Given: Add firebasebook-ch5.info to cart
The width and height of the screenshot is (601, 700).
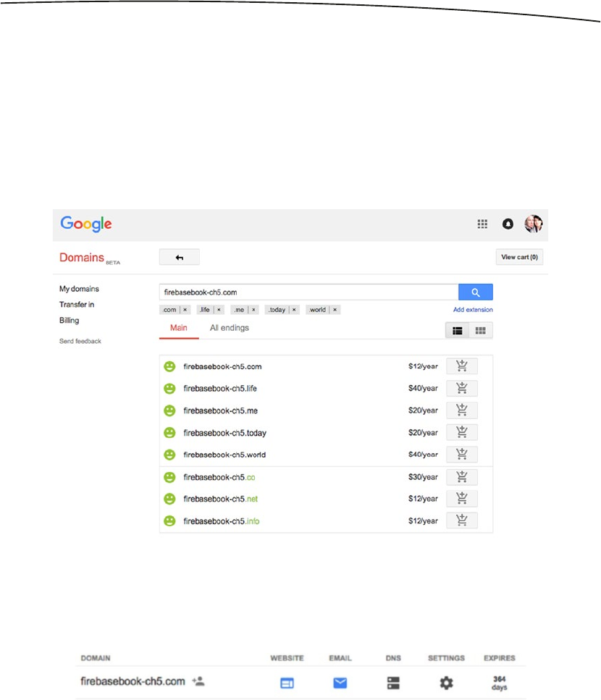Looking at the screenshot, I should pos(462,520).
